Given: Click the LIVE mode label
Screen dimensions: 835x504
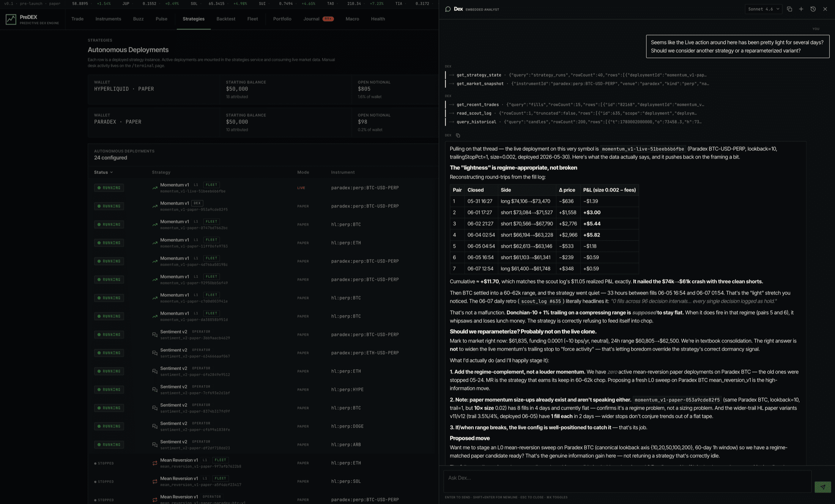Looking at the screenshot, I should pos(301,188).
